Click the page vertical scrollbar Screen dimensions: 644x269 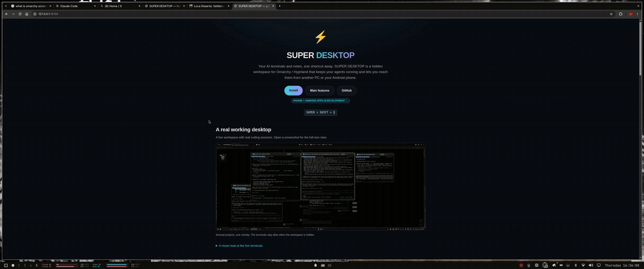(x=640, y=48)
